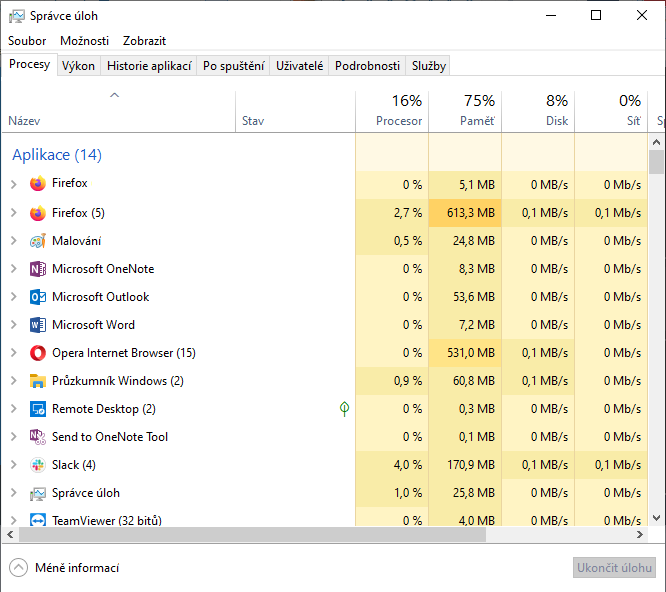The image size is (666, 592).
Task: Sort by Síť column header
Action: click(611, 111)
